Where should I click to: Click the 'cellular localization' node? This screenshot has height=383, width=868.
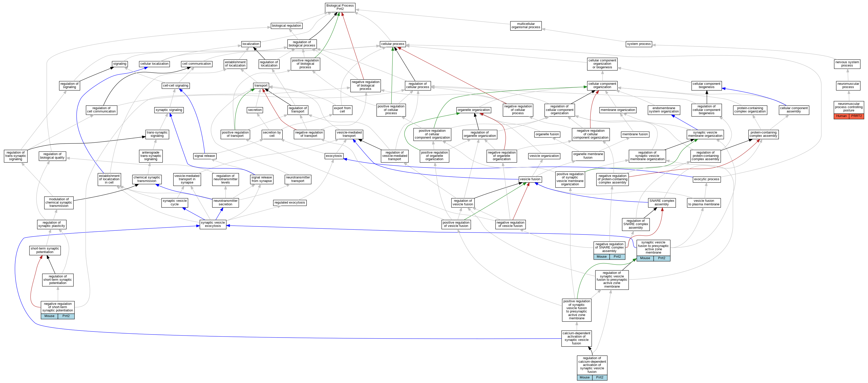154,64
